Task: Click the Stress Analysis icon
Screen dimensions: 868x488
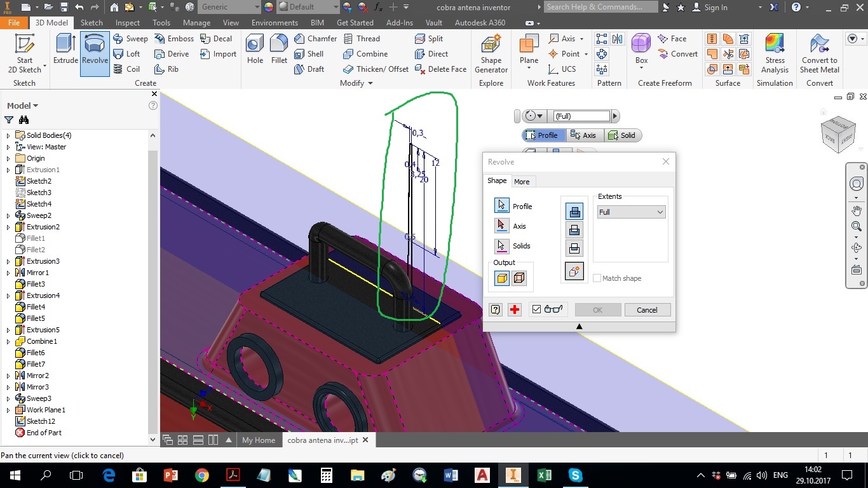Action: pyautogui.click(x=775, y=54)
